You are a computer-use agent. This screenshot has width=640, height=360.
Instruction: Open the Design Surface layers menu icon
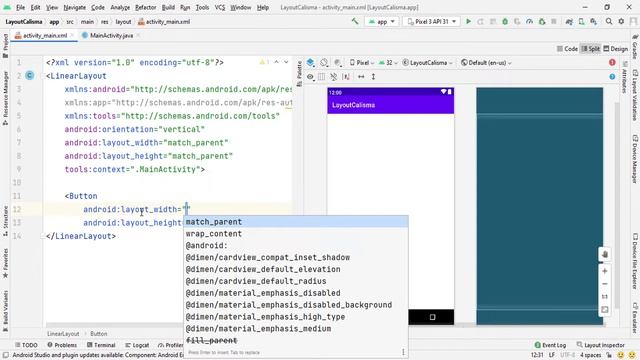(x=311, y=62)
